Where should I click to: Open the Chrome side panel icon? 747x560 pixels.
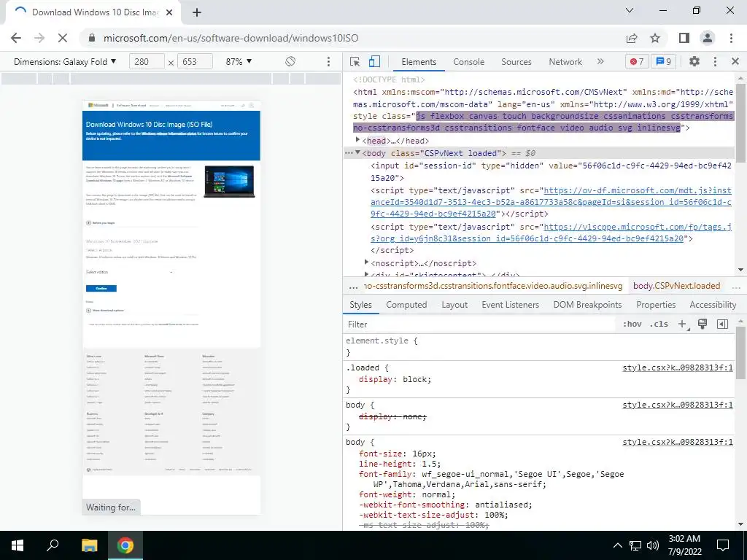(x=684, y=38)
